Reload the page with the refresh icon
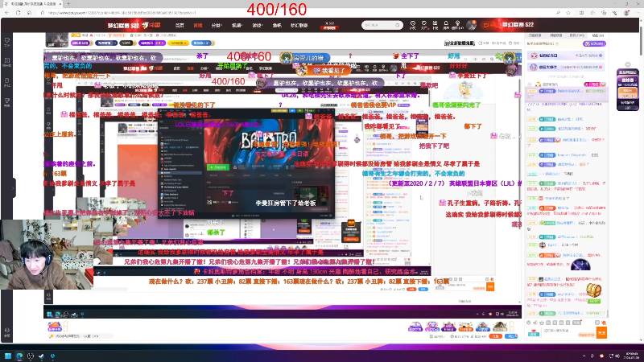The height and width of the screenshot is (362, 644). [18, 13]
